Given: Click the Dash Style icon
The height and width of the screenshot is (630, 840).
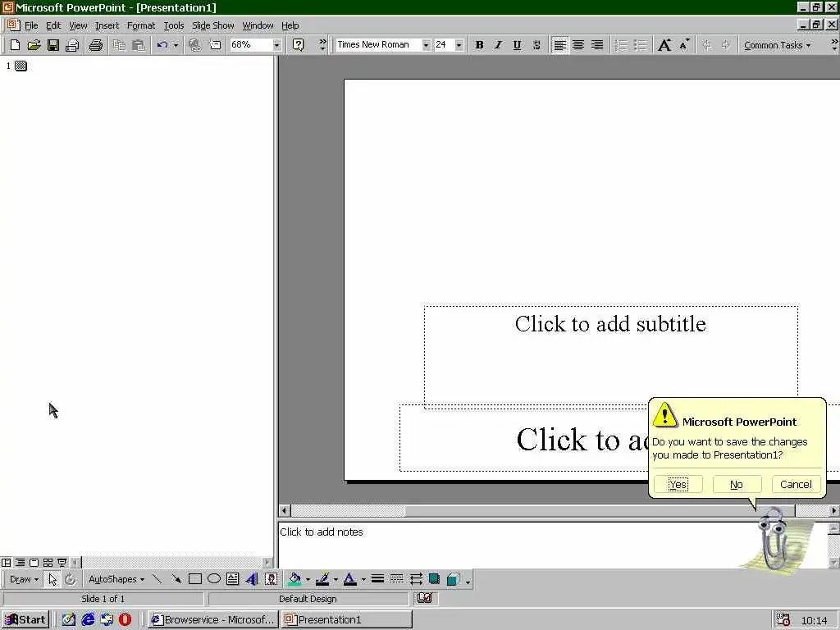Looking at the screenshot, I should (396, 579).
